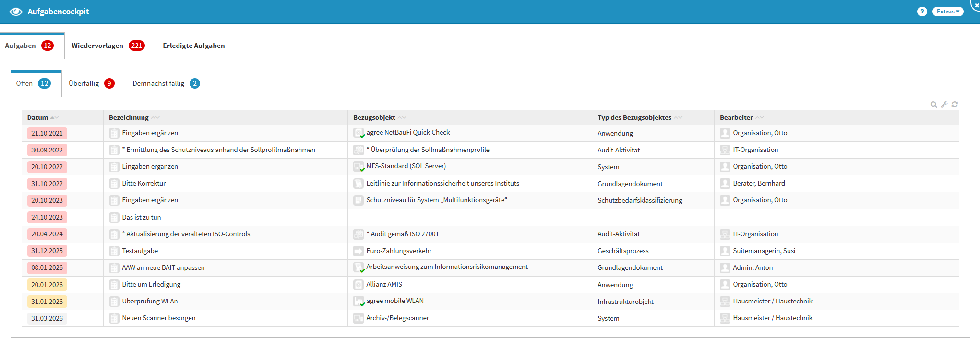Click the 31.01.2026 yellow date badge
This screenshot has width=980, height=348.
[x=47, y=302]
